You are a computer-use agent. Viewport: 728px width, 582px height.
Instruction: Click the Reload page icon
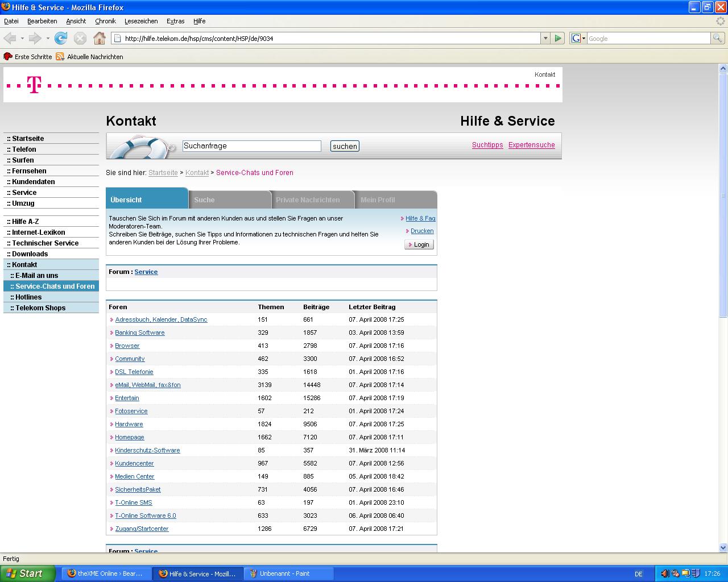click(x=61, y=38)
